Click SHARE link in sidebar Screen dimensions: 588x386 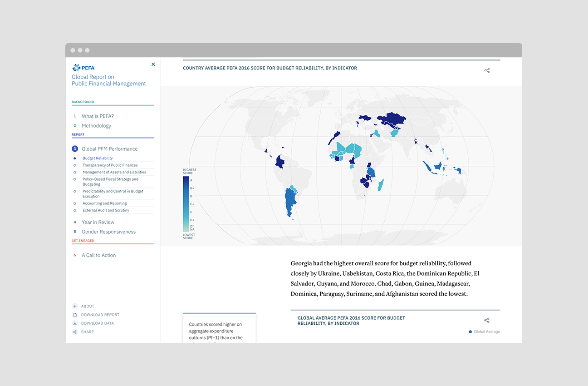point(88,332)
